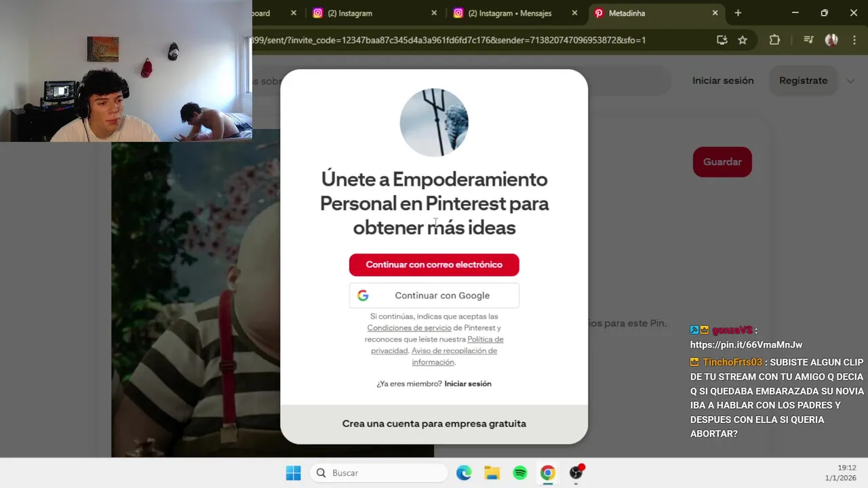868x488 pixels.
Task: Click the Google logo icon
Action: coord(363,296)
